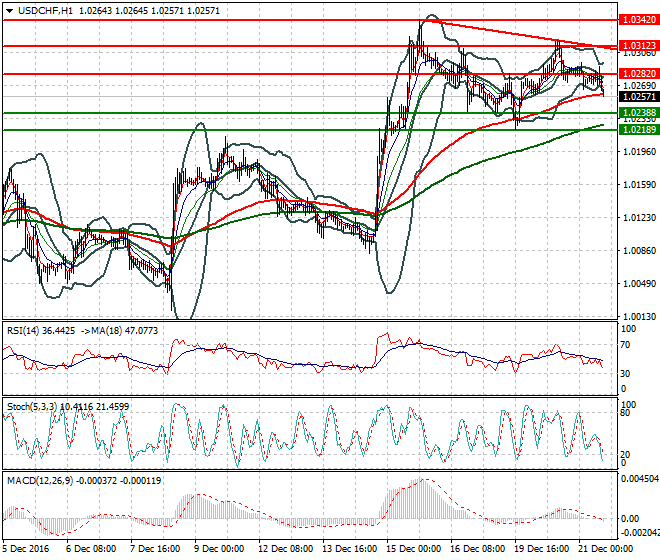Click the 19 Dec 16:00 time label
The height and width of the screenshot is (560, 660).
pos(542,549)
